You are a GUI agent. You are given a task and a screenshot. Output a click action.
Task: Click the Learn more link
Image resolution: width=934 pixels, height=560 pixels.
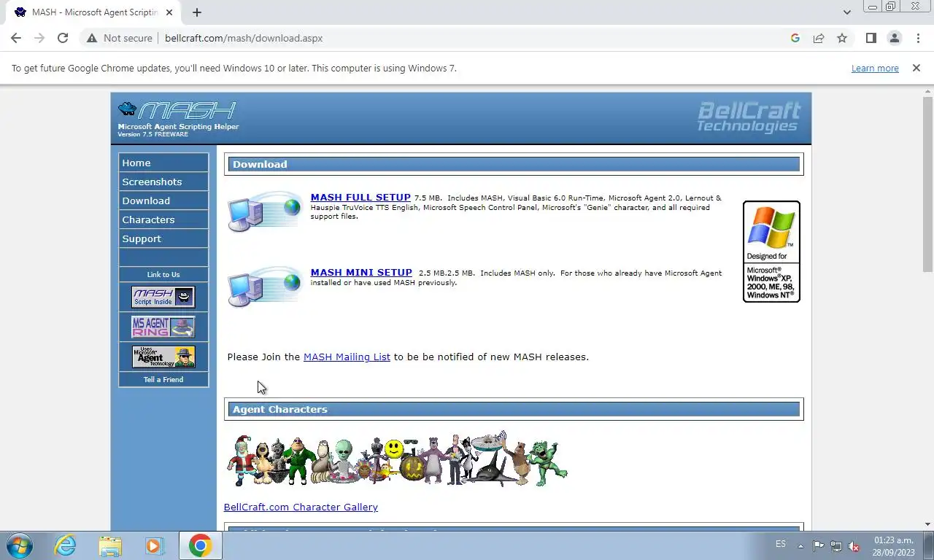875,68
